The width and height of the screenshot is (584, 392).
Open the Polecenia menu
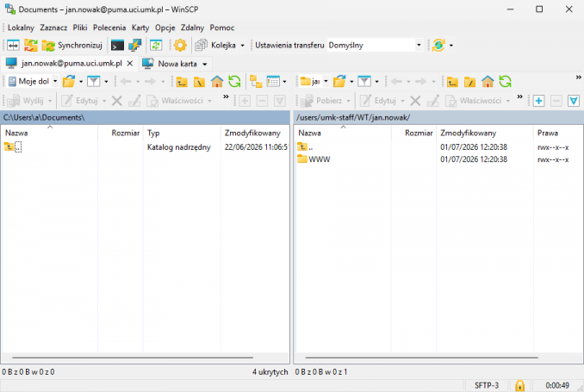109,28
